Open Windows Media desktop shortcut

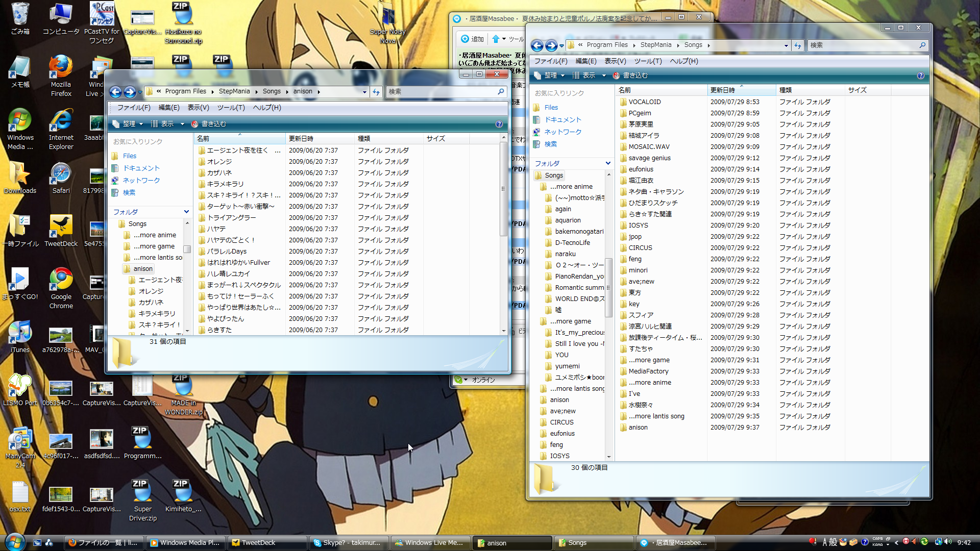[x=20, y=129]
